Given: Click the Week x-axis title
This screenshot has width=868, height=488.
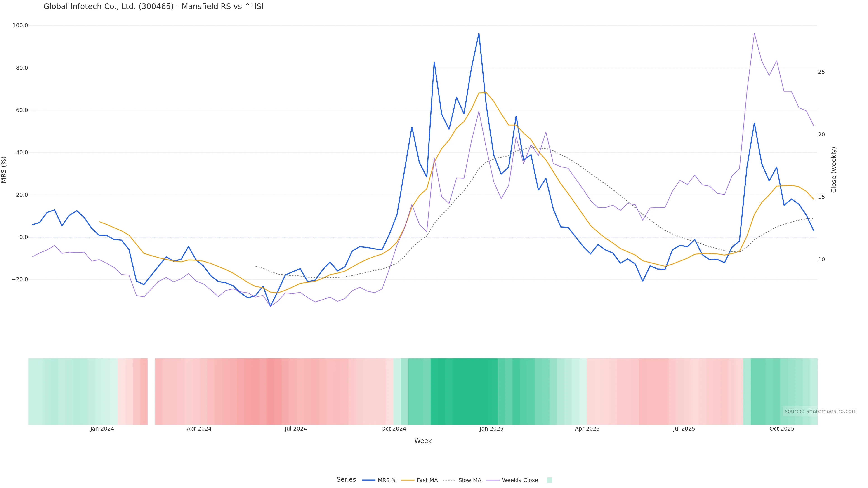Looking at the screenshot, I should pyautogui.click(x=423, y=441).
